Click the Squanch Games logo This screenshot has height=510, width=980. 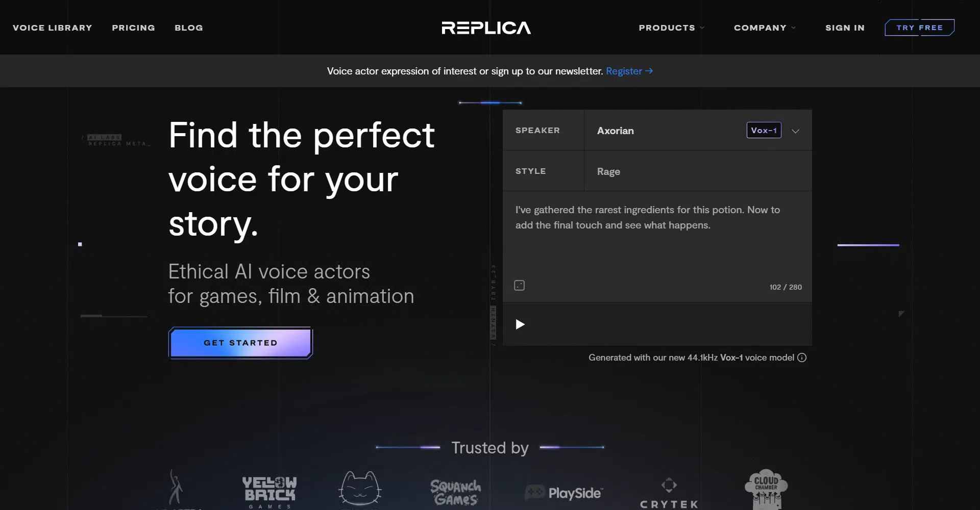[x=456, y=492]
